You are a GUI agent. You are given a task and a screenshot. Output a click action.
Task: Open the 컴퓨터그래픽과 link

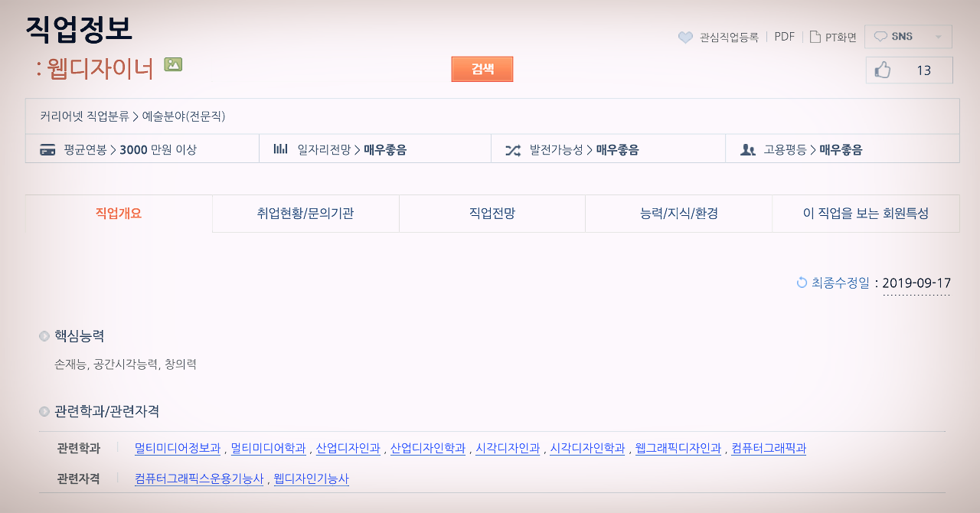769,448
